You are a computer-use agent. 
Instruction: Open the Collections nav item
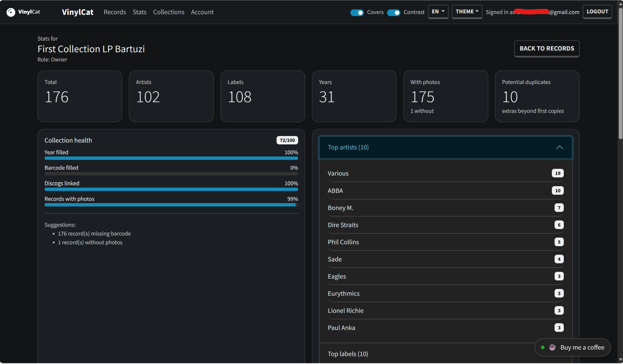(169, 12)
